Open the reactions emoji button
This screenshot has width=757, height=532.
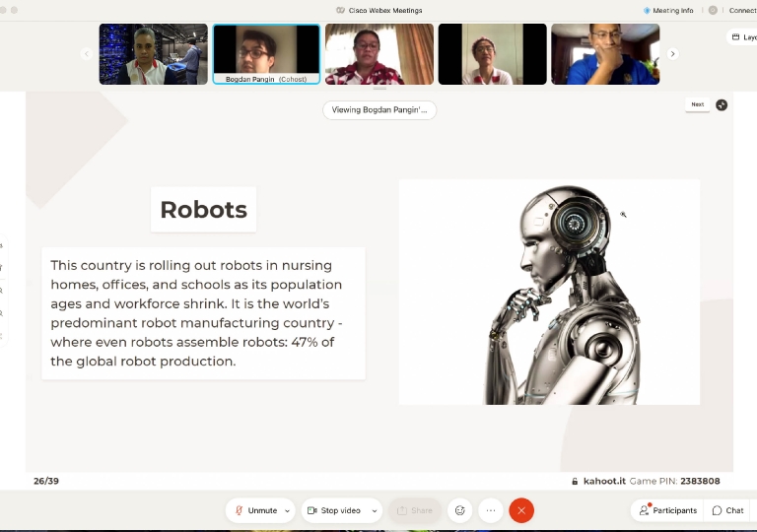(x=460, y=510)
